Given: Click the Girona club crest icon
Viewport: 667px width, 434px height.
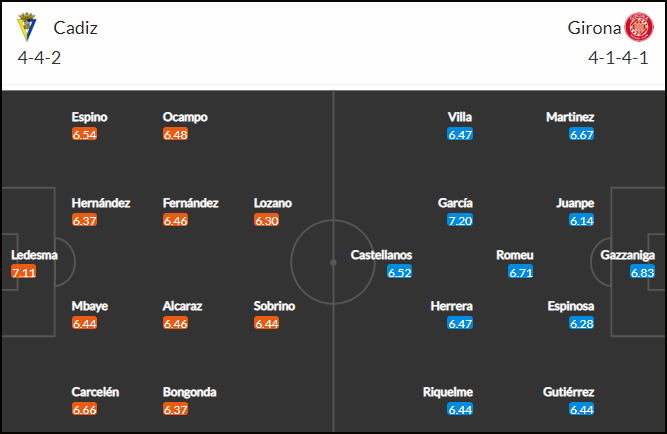Looking at the screenshot, I should 639,27.
